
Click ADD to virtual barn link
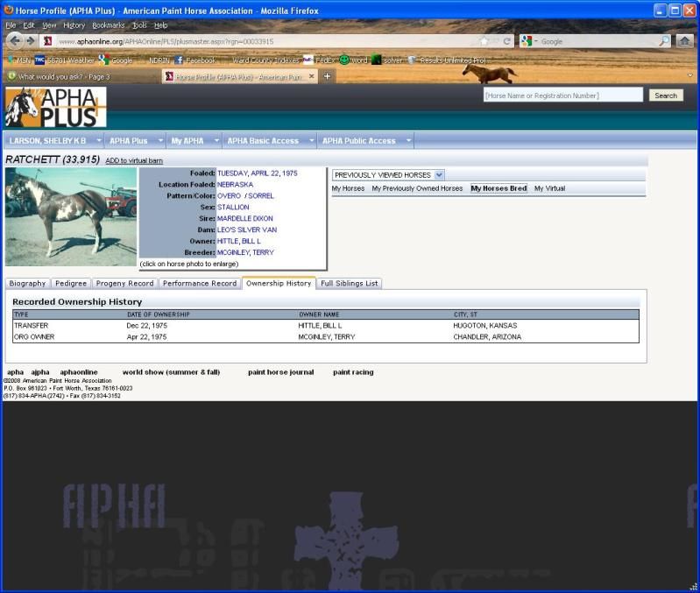click(134, 160)
